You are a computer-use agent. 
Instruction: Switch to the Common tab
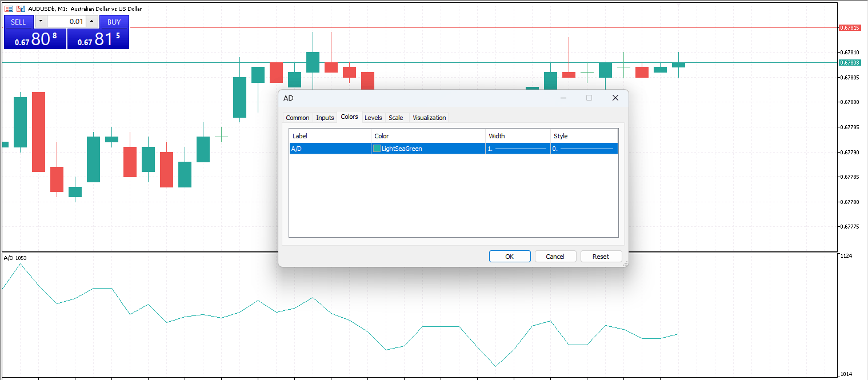point(298,118)
